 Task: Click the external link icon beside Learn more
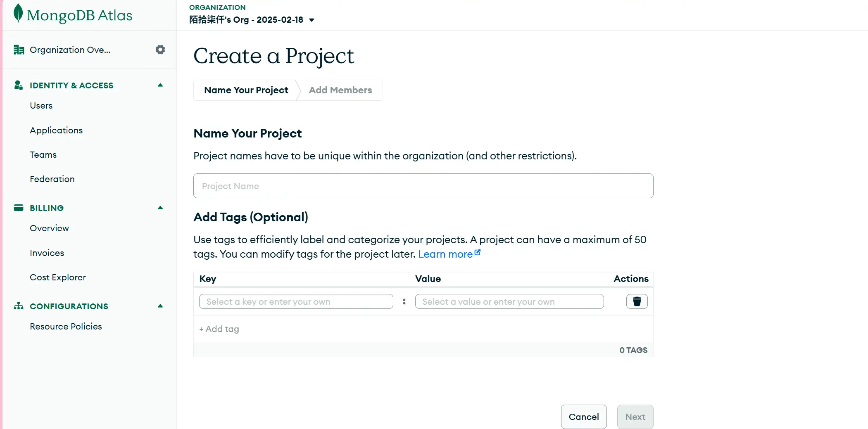click(x=478, y=252)
